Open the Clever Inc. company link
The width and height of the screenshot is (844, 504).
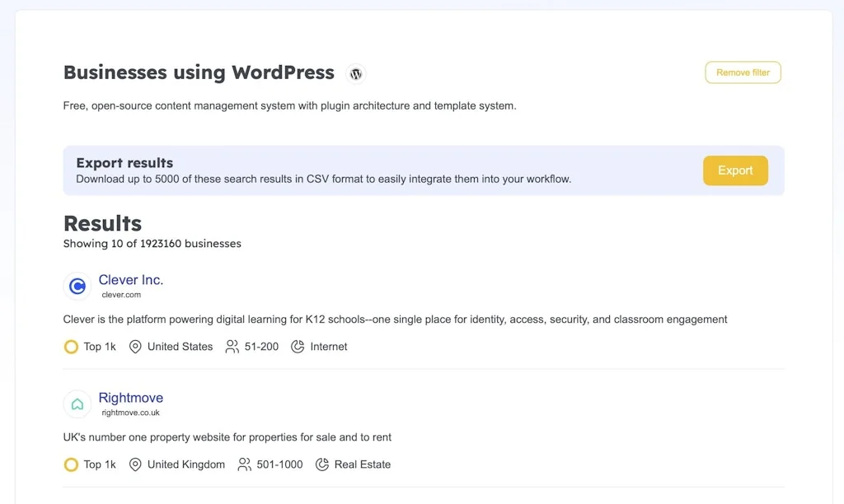tap(131, 279)
